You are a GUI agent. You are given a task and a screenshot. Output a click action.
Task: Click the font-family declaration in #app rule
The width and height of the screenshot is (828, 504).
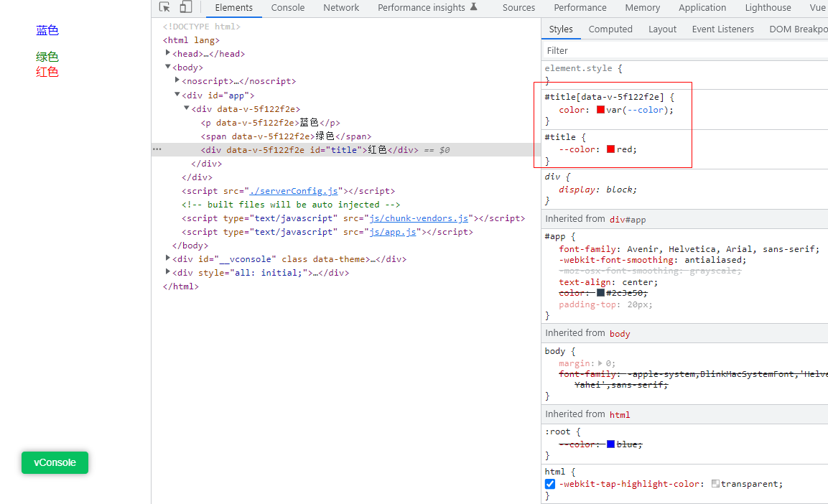pos(689,249)
